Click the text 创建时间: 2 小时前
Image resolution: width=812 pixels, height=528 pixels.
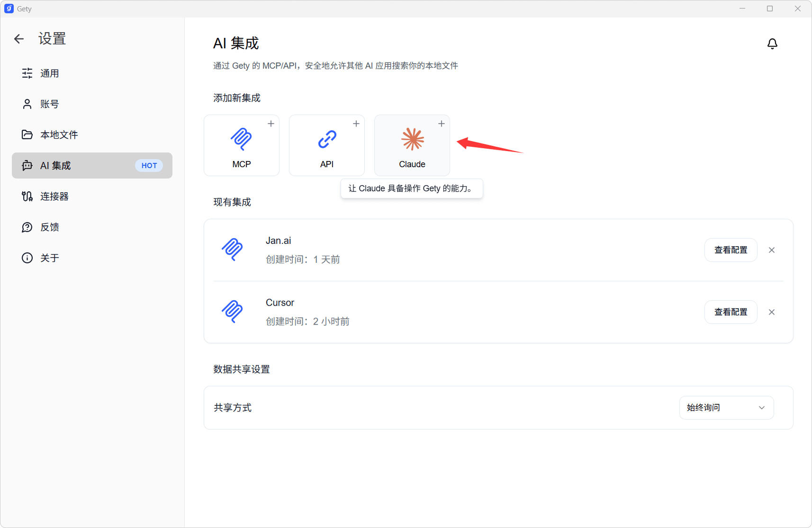click(x=308, y=322)
